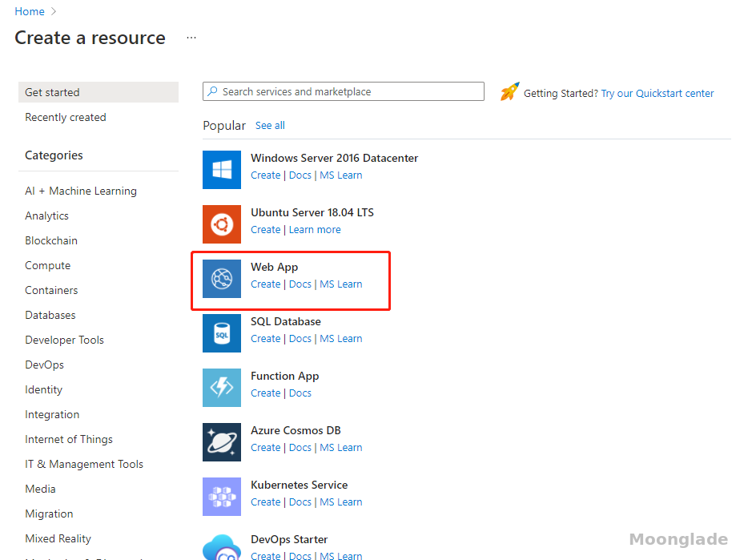
Task: Click the DevOps Starter title text
Action: click(x=289, y=540)
